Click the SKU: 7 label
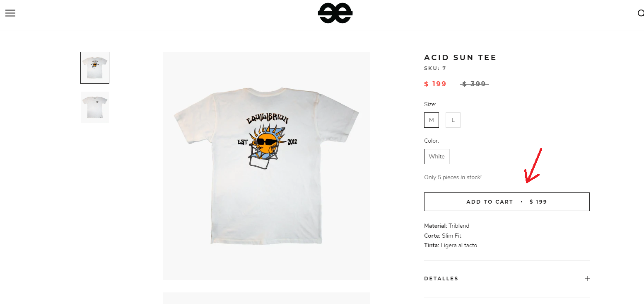This screenshot has height=304, width=644. [435, 68]
